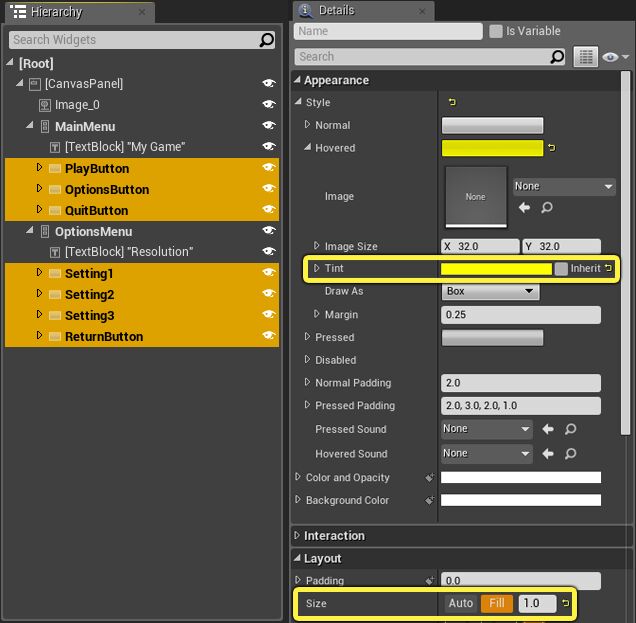Collapse the Appearance category header
Image resolution: width=636 pixels, height=623 pixels.
coord(455,80)
